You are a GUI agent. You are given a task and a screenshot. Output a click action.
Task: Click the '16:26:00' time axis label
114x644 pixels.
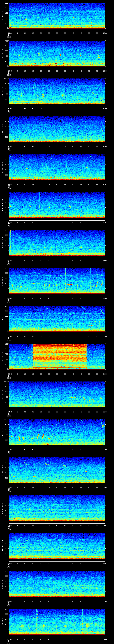point(9,487)
